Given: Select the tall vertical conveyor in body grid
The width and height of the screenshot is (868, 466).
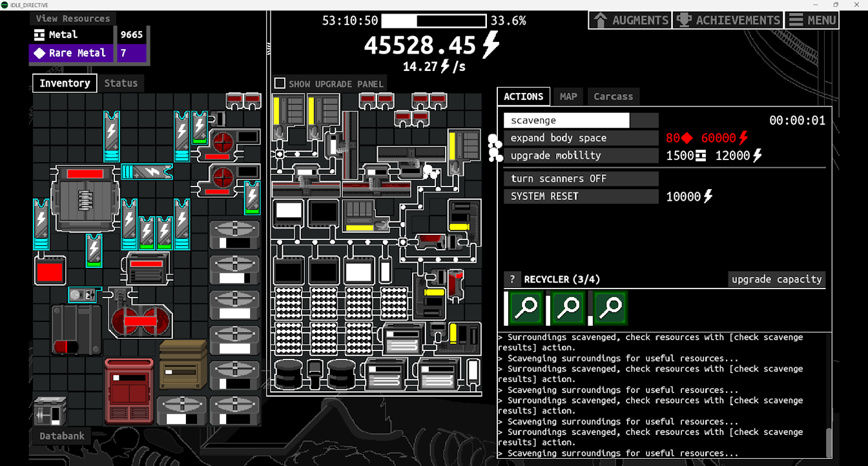Looking at the screenshot, I should 350,145.
